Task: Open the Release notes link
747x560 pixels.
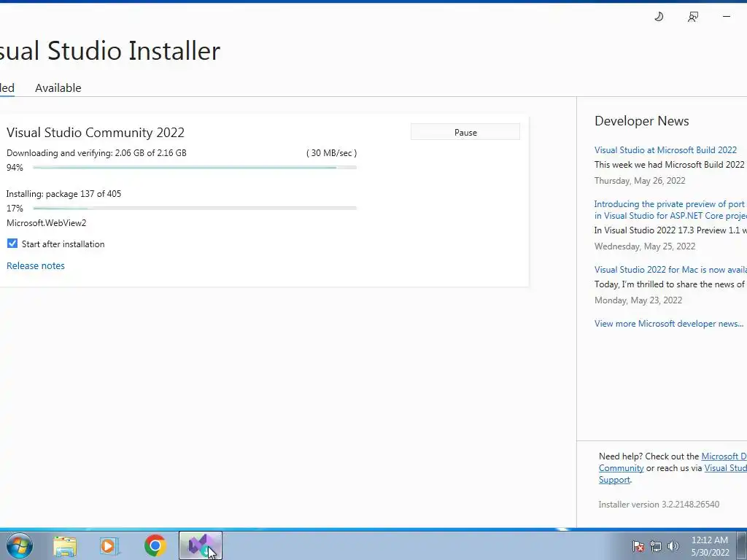Action: pos(36,265)
